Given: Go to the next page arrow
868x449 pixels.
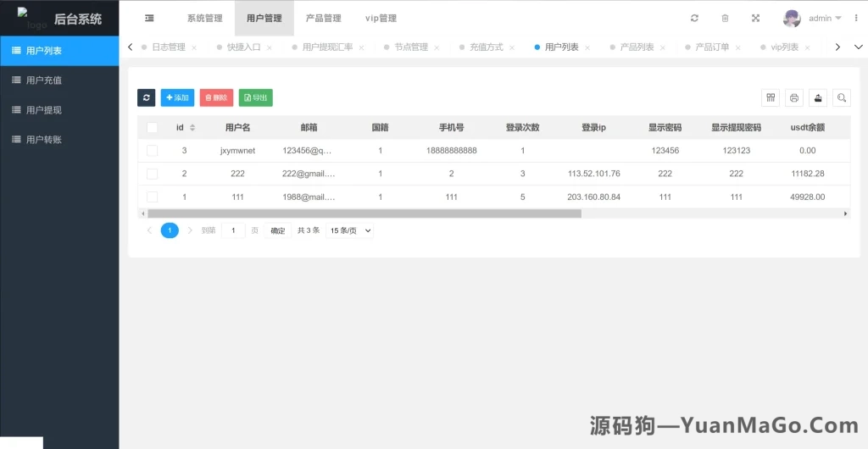Looking at the screenshot, I should (190, 230).
